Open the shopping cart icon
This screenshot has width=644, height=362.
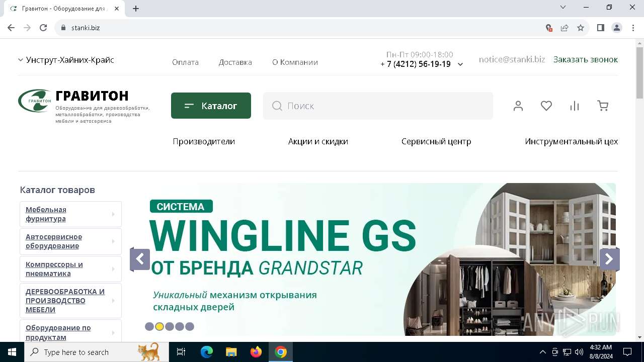pyautogui.click(x=603, y=106)
